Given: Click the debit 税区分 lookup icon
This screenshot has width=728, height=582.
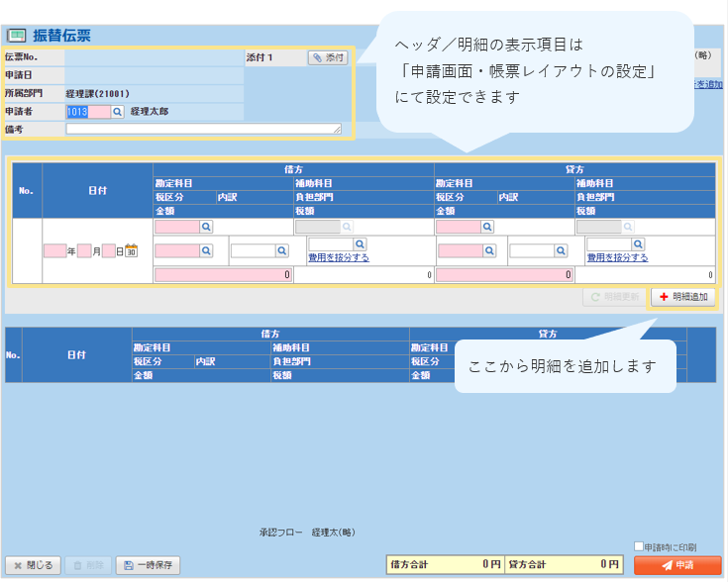Looking at the screenshot, I should coord(207,251).
